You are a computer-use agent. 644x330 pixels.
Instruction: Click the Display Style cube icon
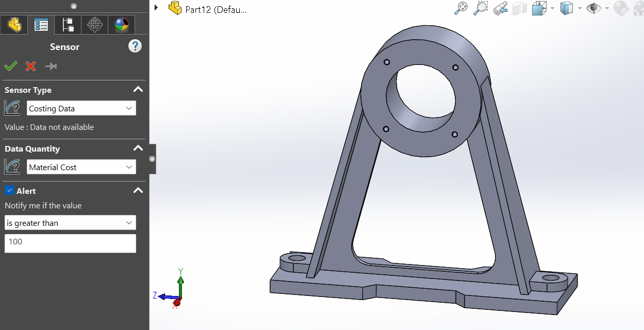(x=567, y=8)
